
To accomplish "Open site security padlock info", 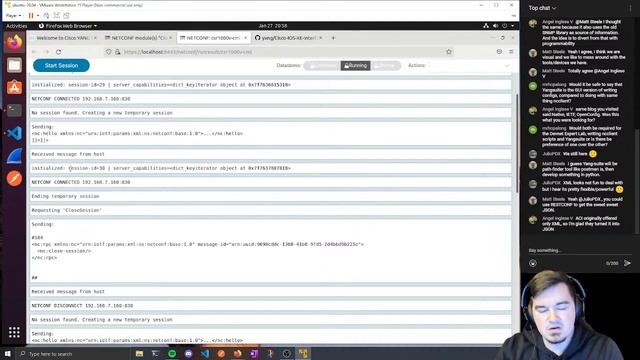I will (118, 52).
